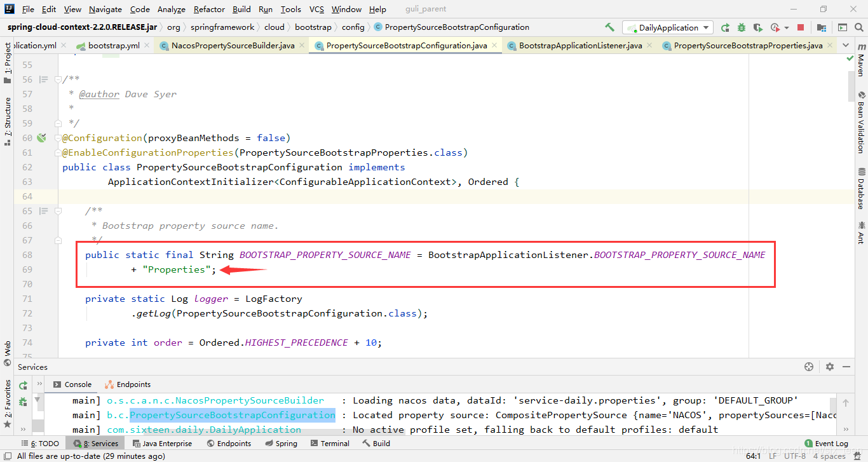Open the Project Structure dialog icon
Screen dimensions: 868x462
coord(822,27)
